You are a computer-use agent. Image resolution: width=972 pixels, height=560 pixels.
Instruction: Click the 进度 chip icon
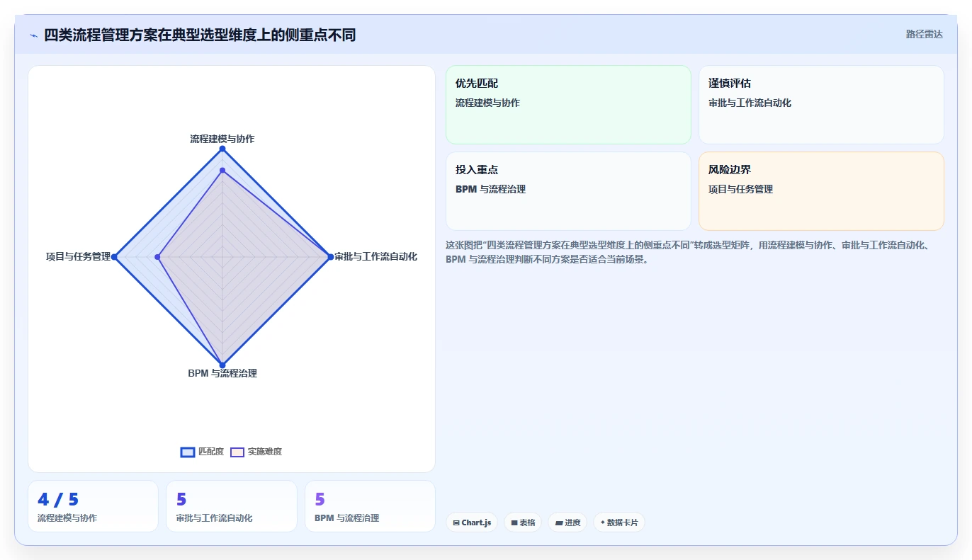click(x=558, y=522)
